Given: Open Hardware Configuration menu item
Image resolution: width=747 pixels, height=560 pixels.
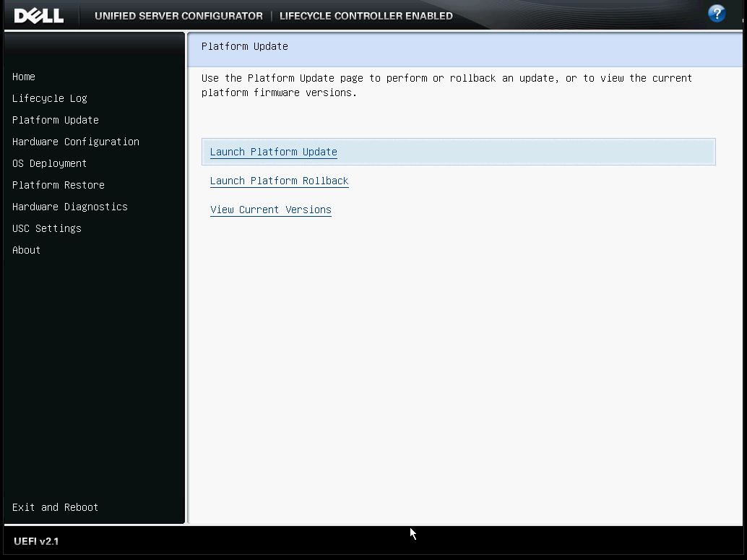Looking at the screenshot, I should tap(76, 142).
